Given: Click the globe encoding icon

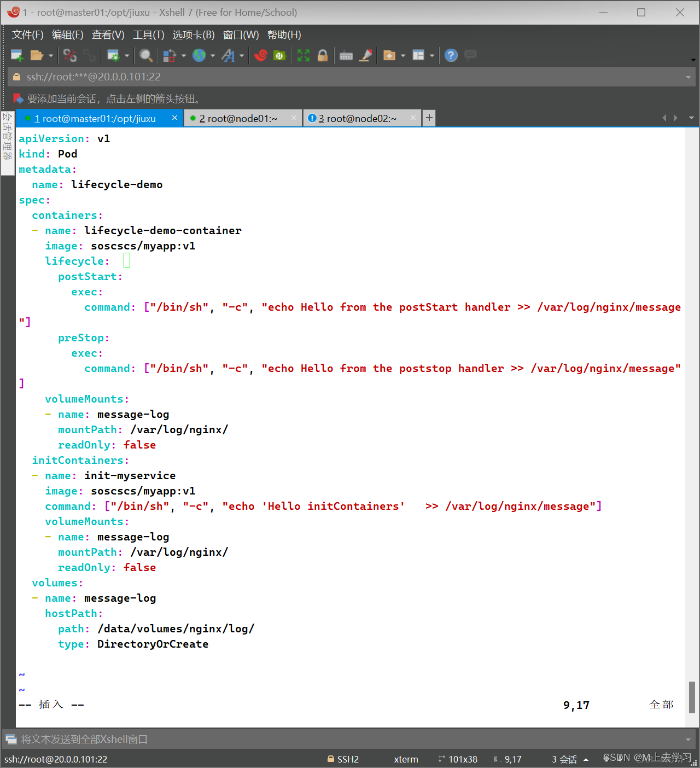Looking at the screenshot, I should 199,55.
